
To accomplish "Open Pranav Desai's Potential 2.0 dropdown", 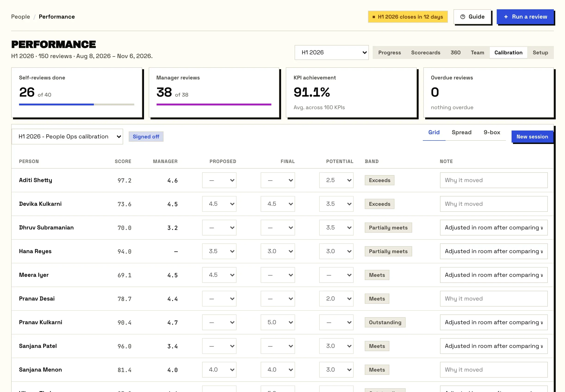I will pos(336,299).
